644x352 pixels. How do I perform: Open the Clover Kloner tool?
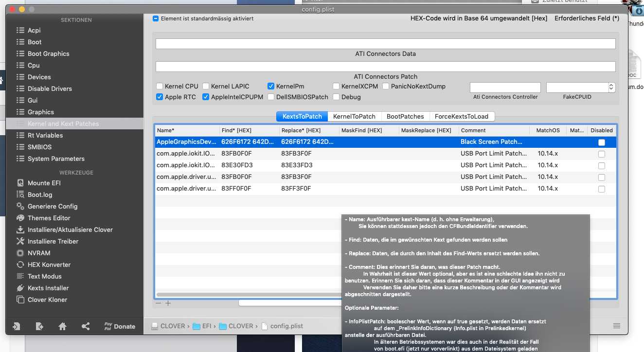pyautogui.click(x=47, y=299)
